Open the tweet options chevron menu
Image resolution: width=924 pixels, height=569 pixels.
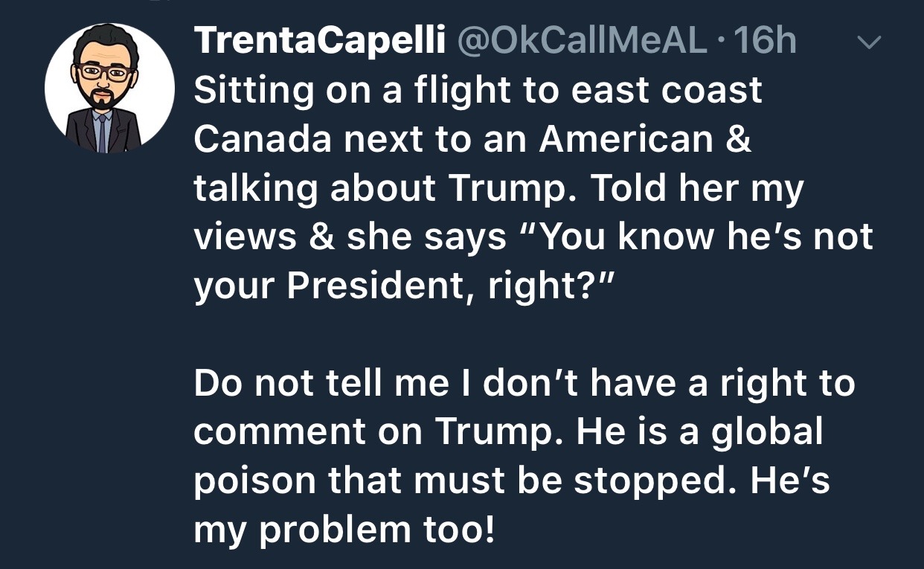[x=867, y=43]
